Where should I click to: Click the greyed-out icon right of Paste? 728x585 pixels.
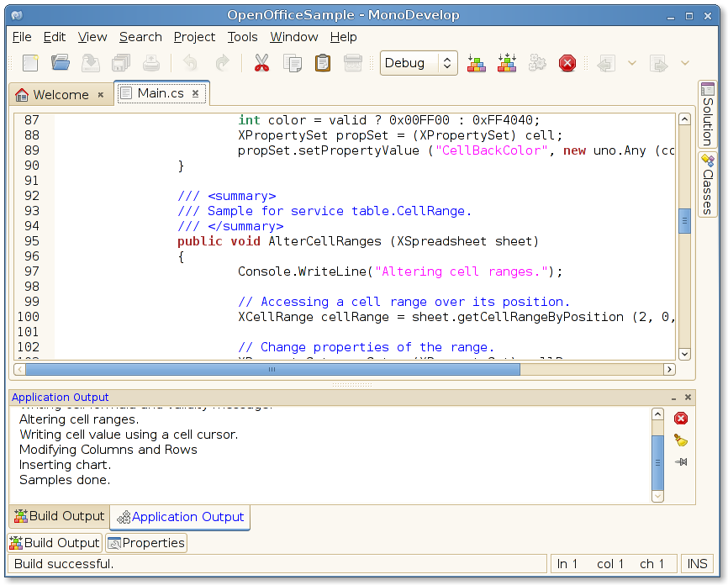click(x=353, y=63)
